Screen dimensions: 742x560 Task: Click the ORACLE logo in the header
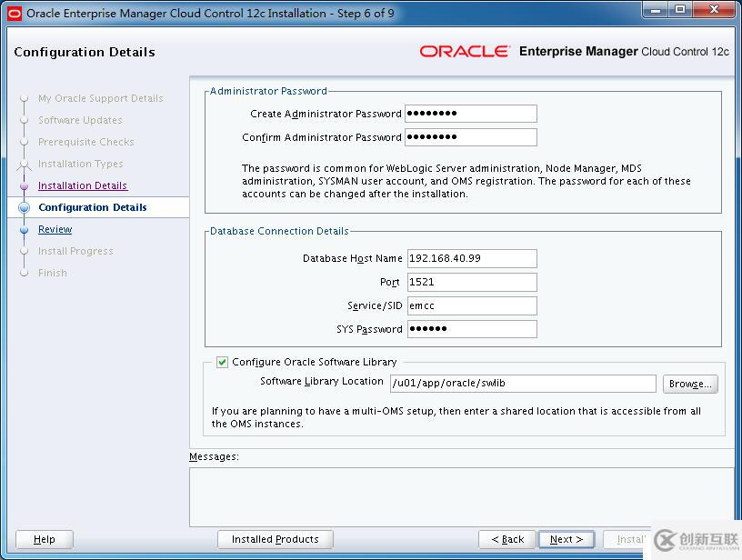tap(464, 52)
